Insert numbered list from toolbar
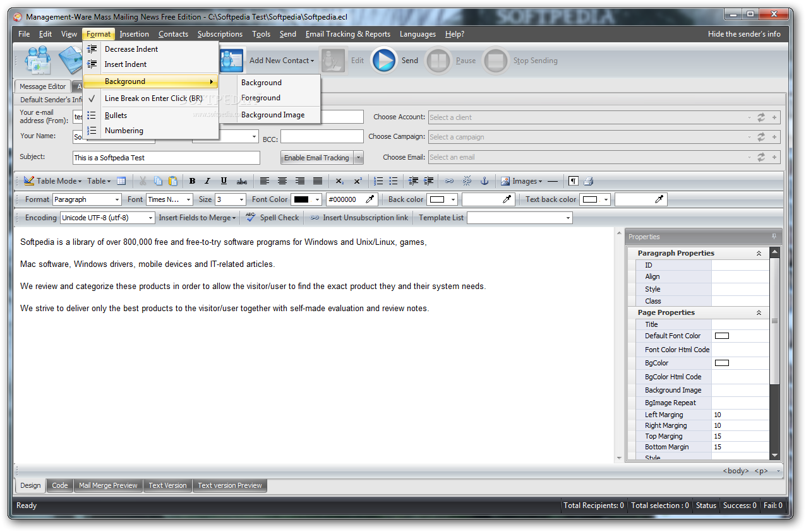This screenshot has width=806, height=532. click(378, 181)
